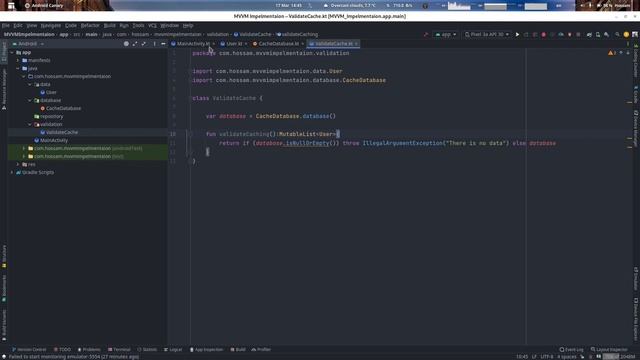Open the yellow avatar account icon
The image size is (640, 360).
tap(626, 35)
